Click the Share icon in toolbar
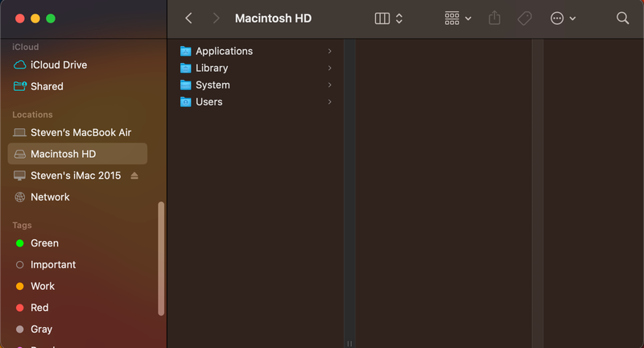 495,18
